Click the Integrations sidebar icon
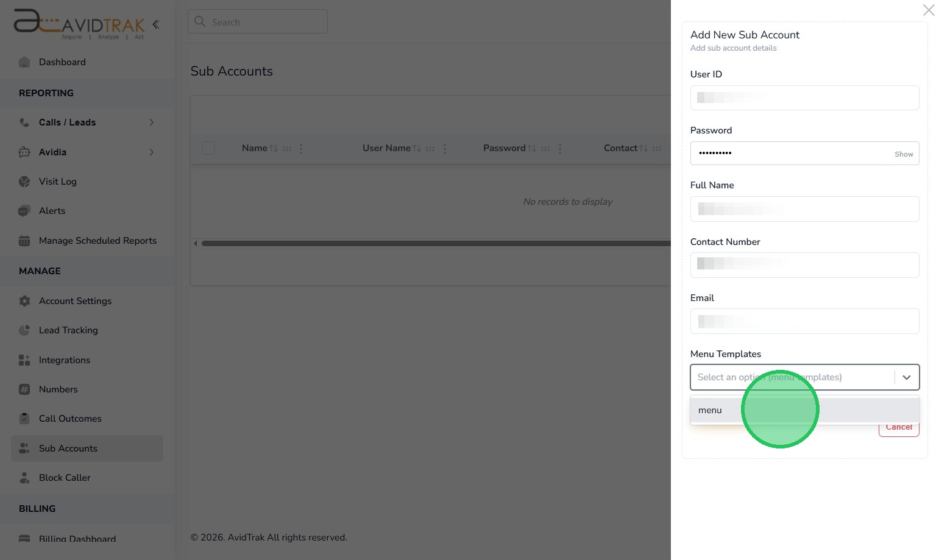Screen dimensions: 939x560 point(24,360)
